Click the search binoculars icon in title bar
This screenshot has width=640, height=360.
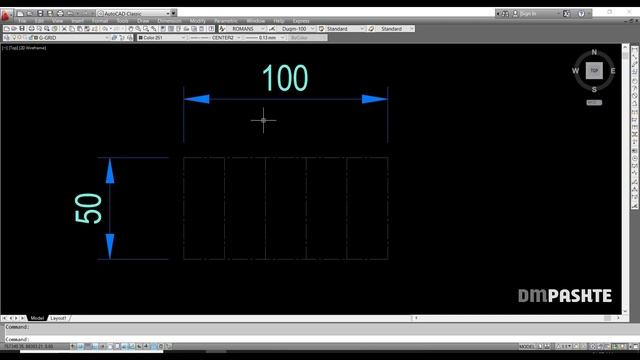tap(505, 13)
